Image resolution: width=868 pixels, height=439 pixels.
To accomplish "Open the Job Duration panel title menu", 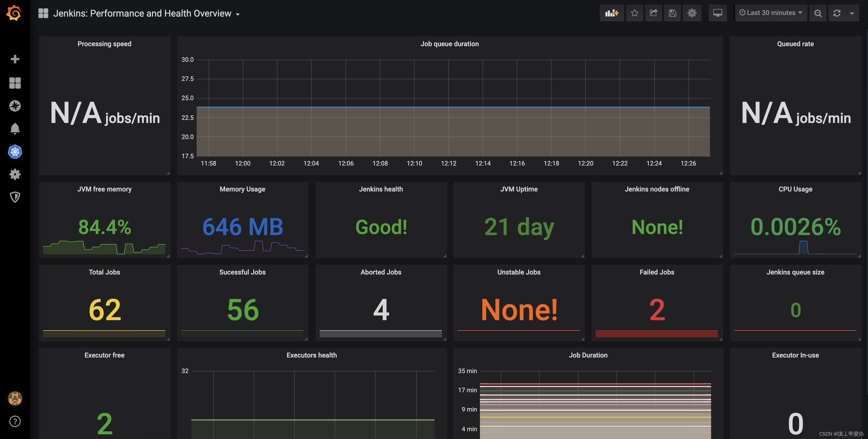I will click(x=588, y=355).
